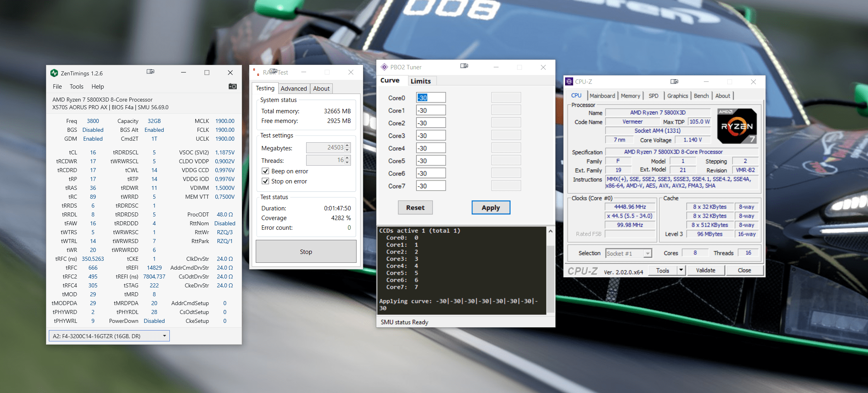Open the ZenTimings Help menu
This screenshot has height=393, width=868.
[x=98, y=86]
